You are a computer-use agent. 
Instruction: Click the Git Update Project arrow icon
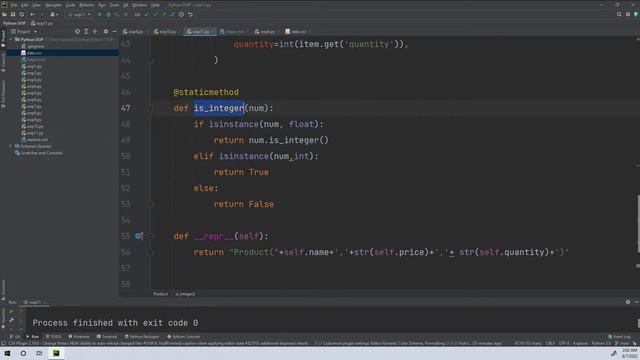(147, 14)
